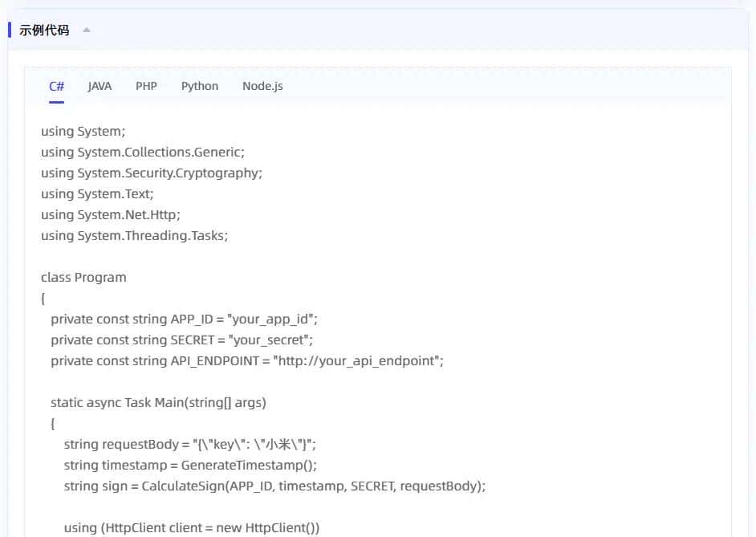This screenshot has width=756, height=537.
Task: Click the 'using System;' code line
Action: pyautogui.click(x=83, y=131)
